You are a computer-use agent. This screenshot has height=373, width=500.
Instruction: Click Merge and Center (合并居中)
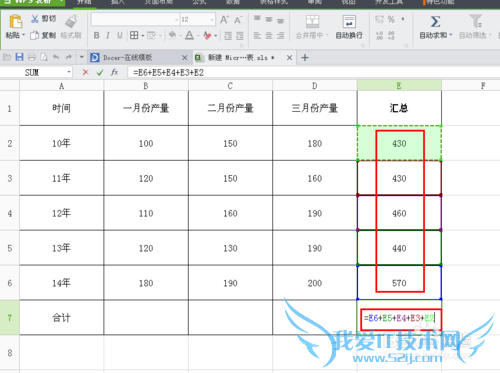(312, 27)
